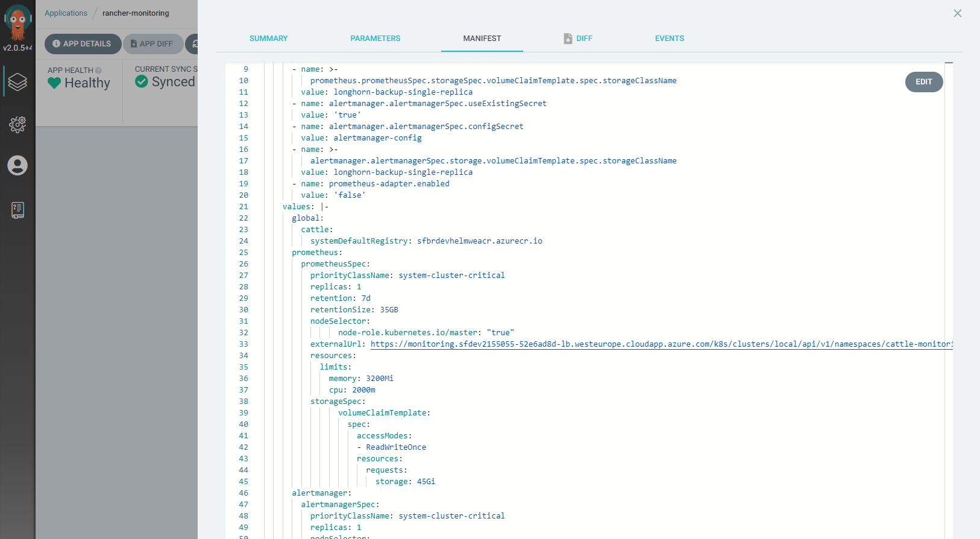
Task: Close the application details panel
Action: click(957, 13)
